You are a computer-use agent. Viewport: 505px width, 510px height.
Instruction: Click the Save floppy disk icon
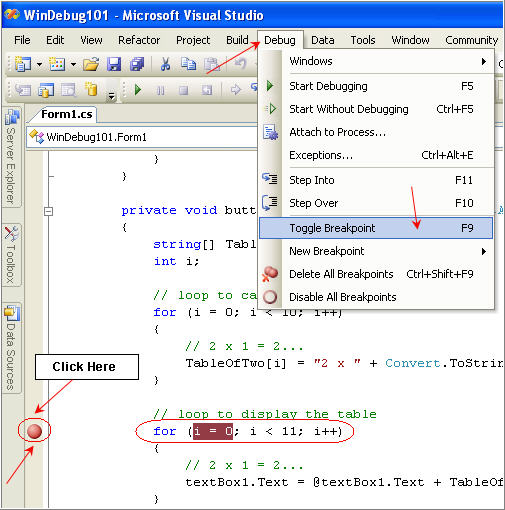[x=114, y=64]
